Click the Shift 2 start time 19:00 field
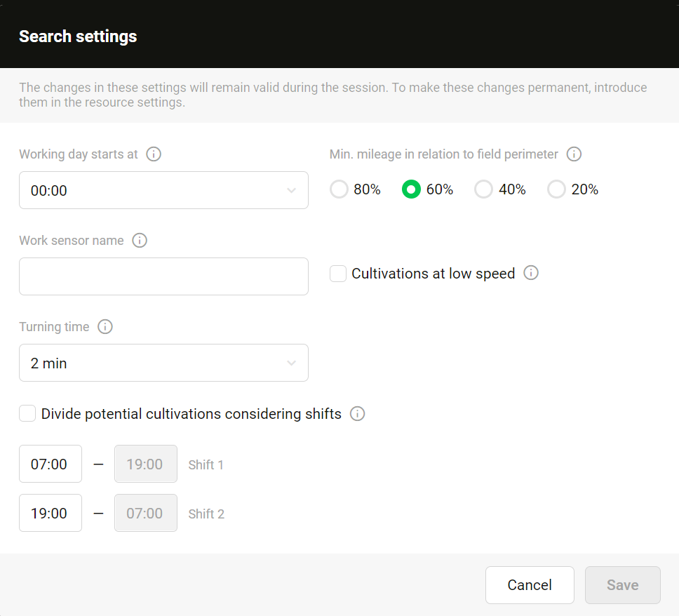679x616 pixels. (x=50, y=513)
